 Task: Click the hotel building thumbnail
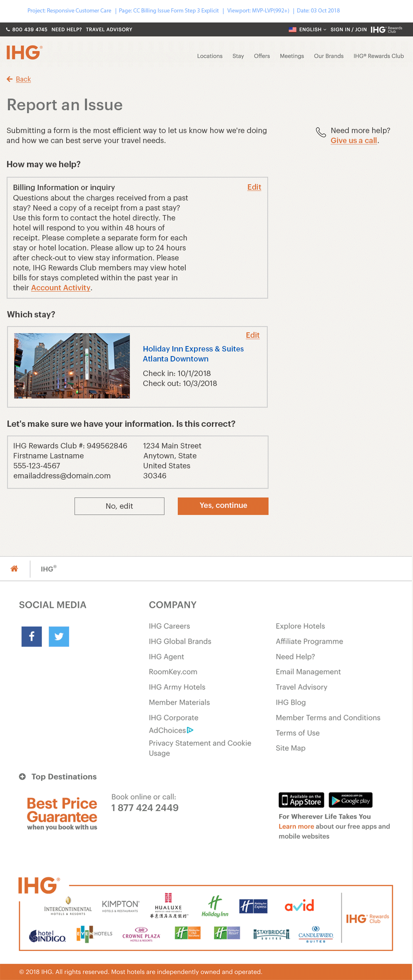click(72, 366)
